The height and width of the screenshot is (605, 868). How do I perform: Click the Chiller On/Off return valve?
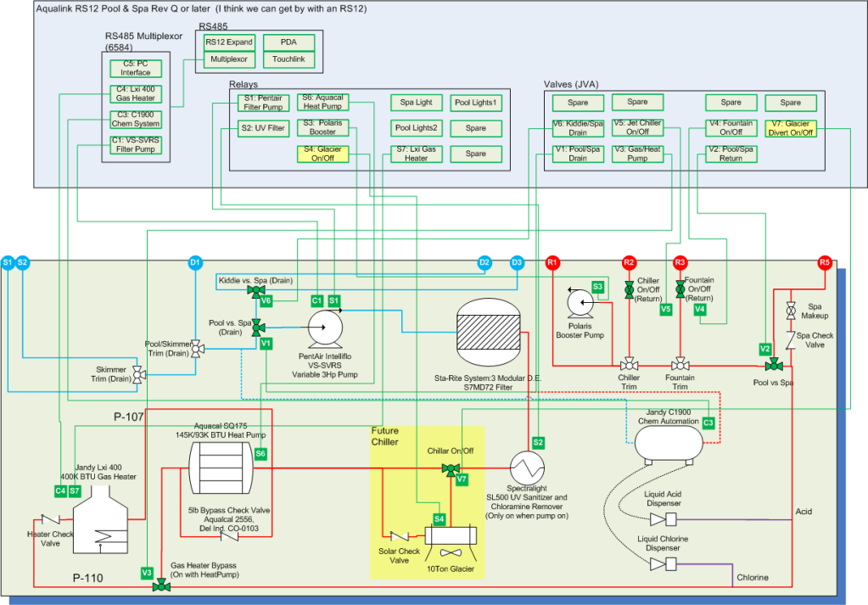tap(629, 289)
